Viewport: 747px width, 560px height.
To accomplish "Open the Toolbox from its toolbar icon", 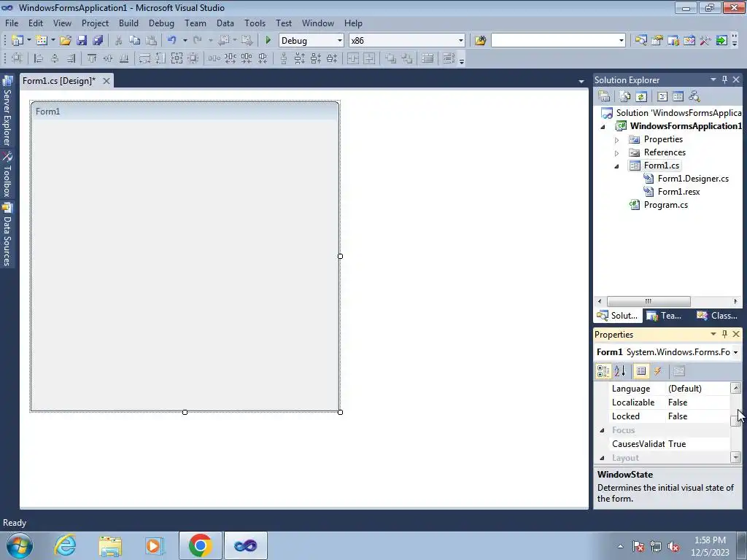I will tap(705, 41).
